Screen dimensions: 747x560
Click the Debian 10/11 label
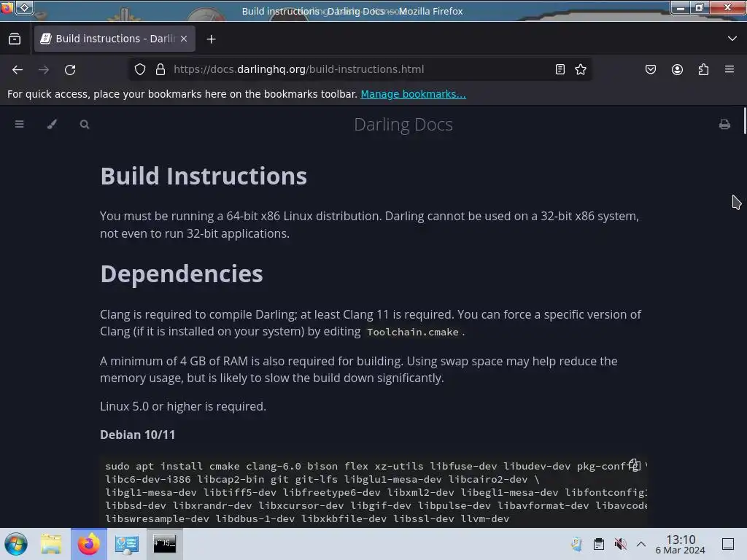pyautogui.click(x=137, y=435)
